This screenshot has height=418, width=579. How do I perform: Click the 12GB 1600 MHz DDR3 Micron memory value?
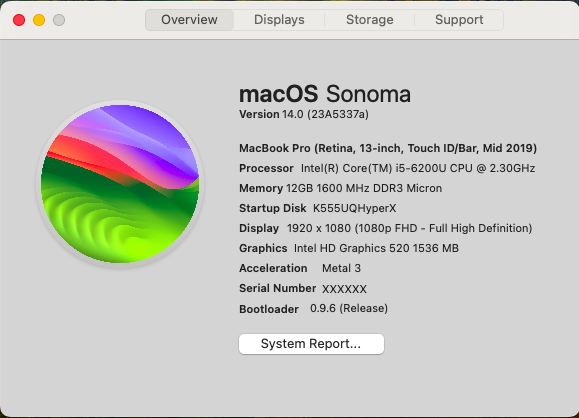pyautogui.click(x=364, y=188)
